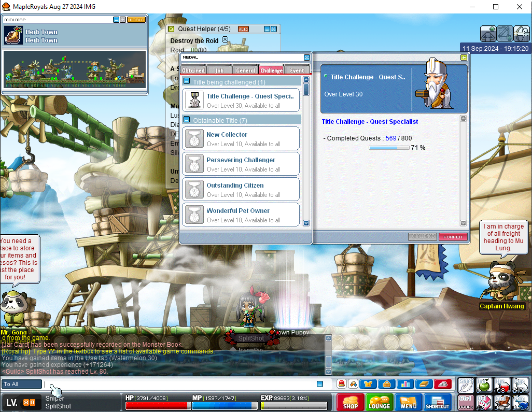Open the World map button
Viewport: 532px width, 412px height.
tap(136, 20)
